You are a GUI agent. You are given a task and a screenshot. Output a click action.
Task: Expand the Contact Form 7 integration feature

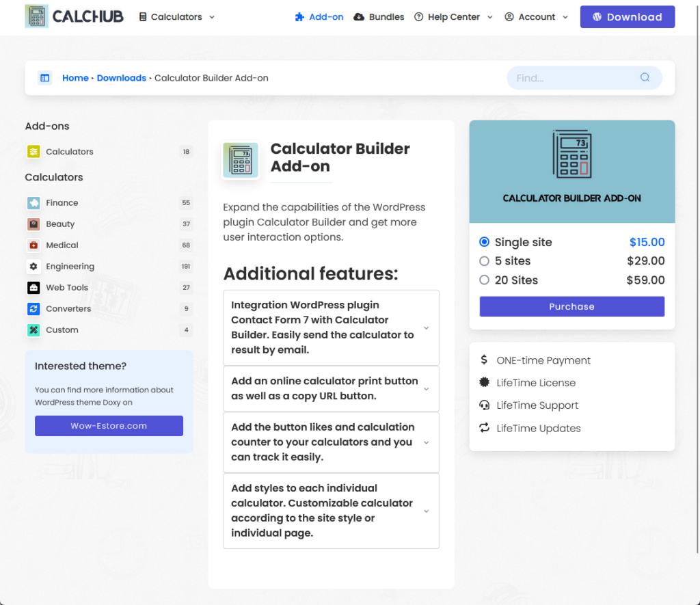click(x=331, y=327)
